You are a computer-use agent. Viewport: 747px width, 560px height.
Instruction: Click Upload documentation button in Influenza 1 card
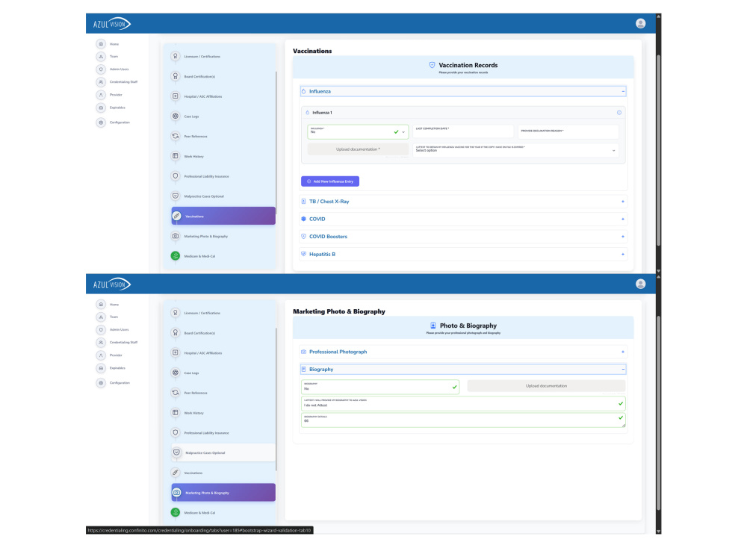[x=358, y=149]
